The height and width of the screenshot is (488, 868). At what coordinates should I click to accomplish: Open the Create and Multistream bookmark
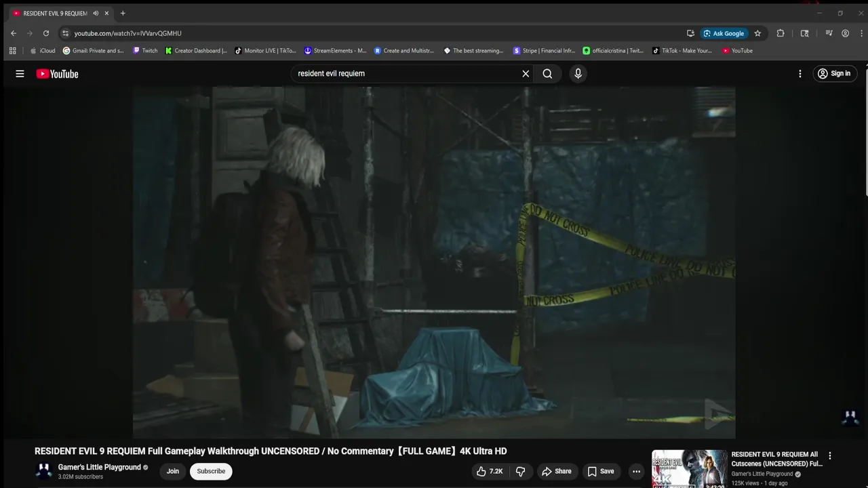pyautogui.click(x=404, y=51)
